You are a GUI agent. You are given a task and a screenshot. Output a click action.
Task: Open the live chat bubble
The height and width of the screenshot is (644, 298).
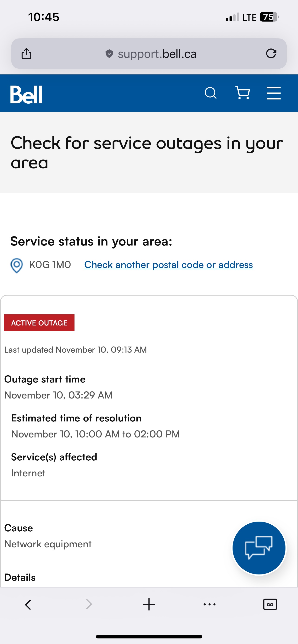coord(259,548)
